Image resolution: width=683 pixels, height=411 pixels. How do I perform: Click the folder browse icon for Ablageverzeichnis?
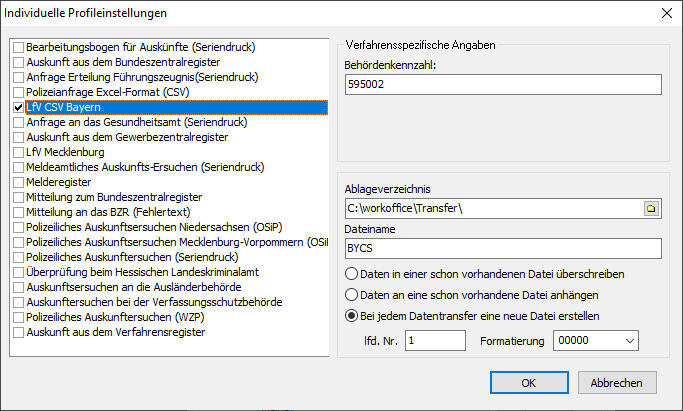[650, 209]
